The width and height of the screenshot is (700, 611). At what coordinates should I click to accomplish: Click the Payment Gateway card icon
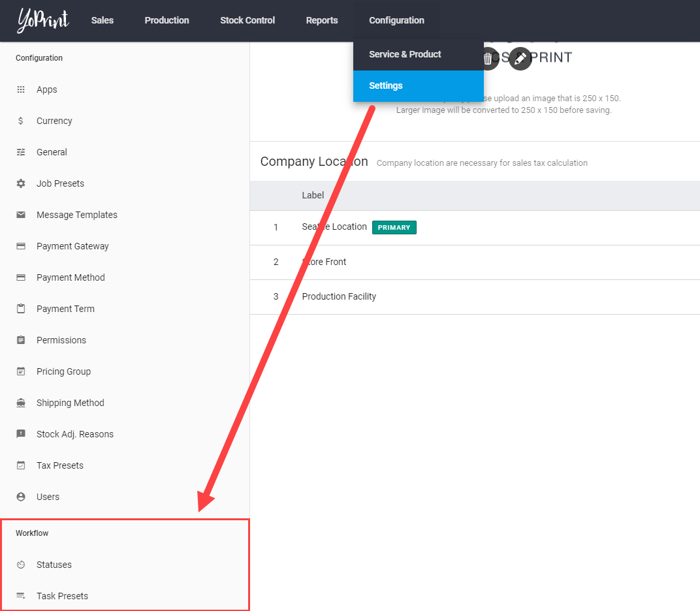click(20, 246)
